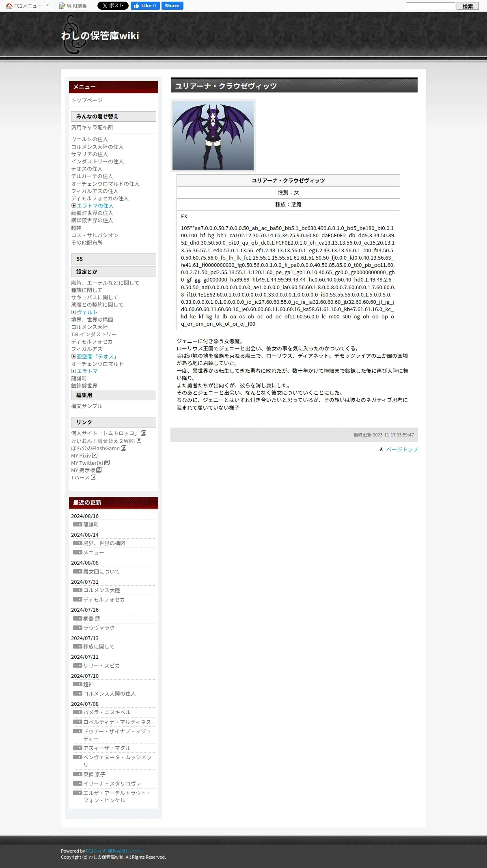Click the Facebook Like button

click(145, 6)
